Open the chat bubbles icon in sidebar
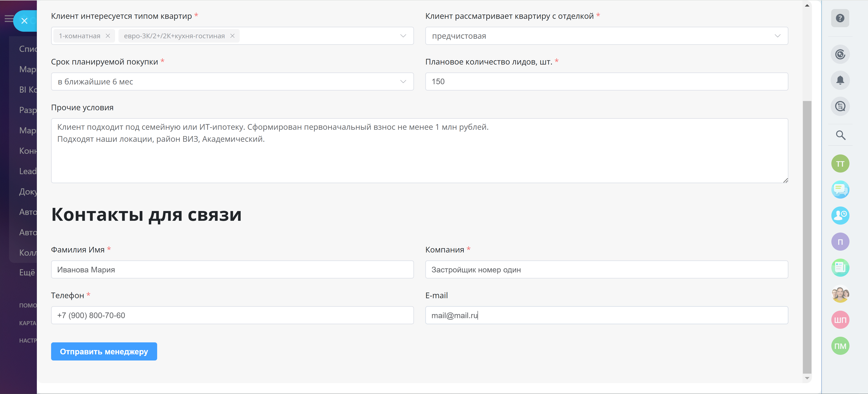 pos(840,190)
